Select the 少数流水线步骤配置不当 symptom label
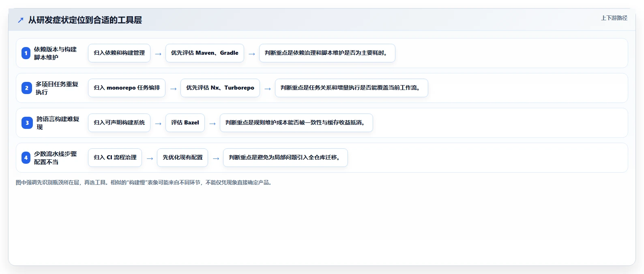The height and width of the screenshot is (274, 644). pos(55,158)
